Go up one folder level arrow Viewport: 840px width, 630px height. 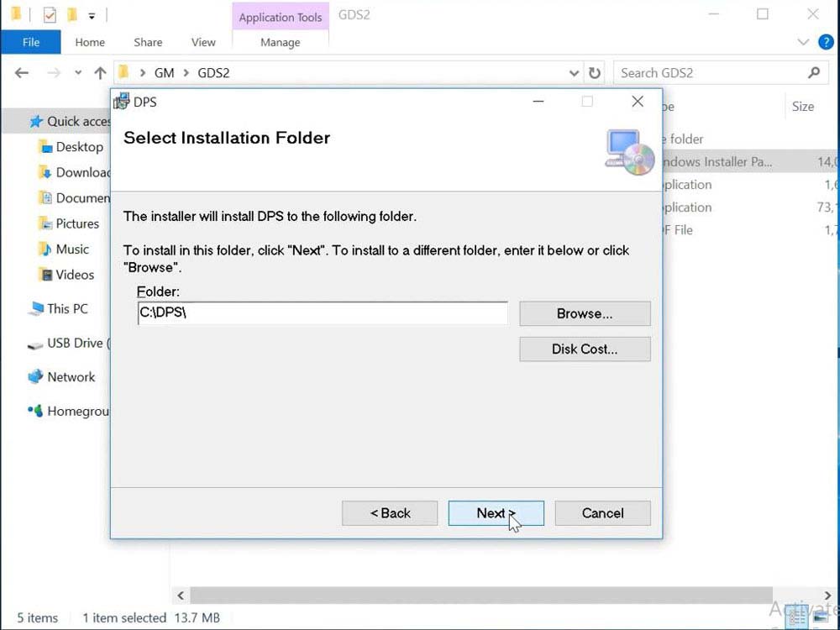100,73
